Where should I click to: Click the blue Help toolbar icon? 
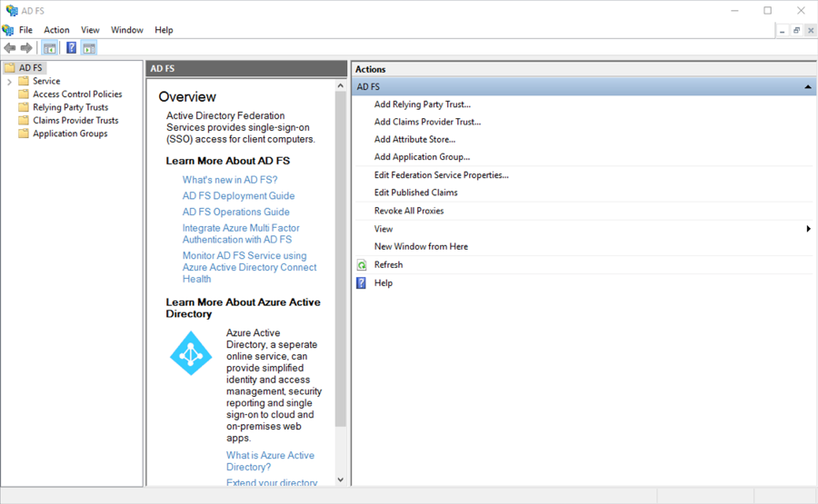[72, 48]
